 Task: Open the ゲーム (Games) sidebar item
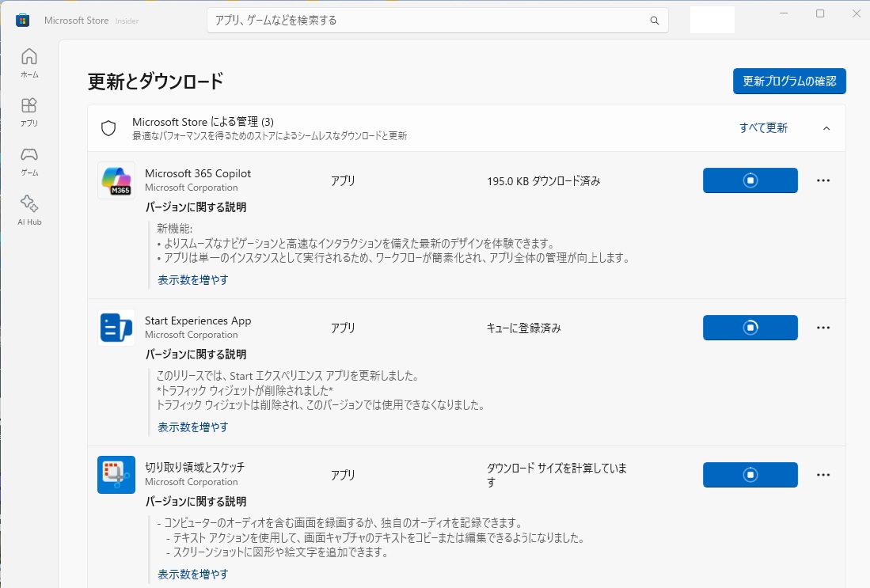29,161
